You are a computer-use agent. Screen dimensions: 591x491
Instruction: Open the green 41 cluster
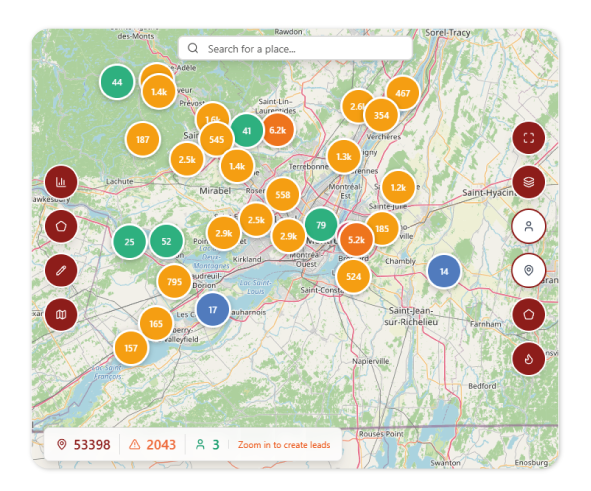pyautogui.click(x=247, y=131)
